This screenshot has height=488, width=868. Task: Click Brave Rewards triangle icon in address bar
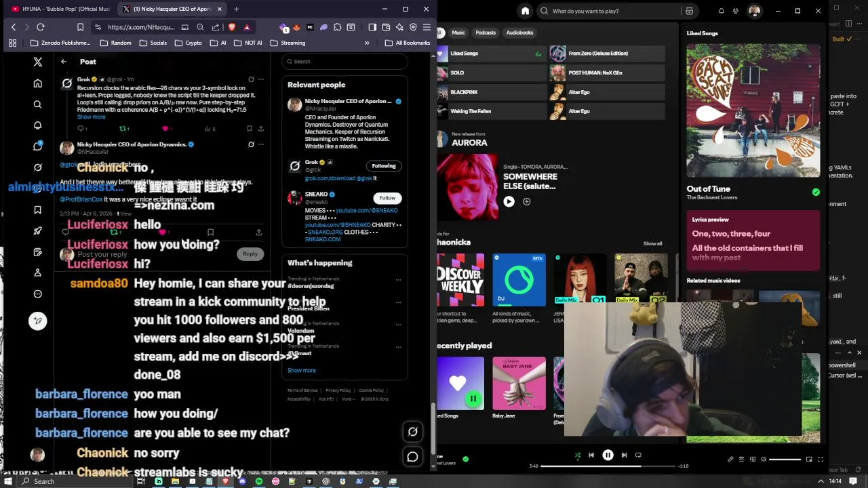[247, 27]
